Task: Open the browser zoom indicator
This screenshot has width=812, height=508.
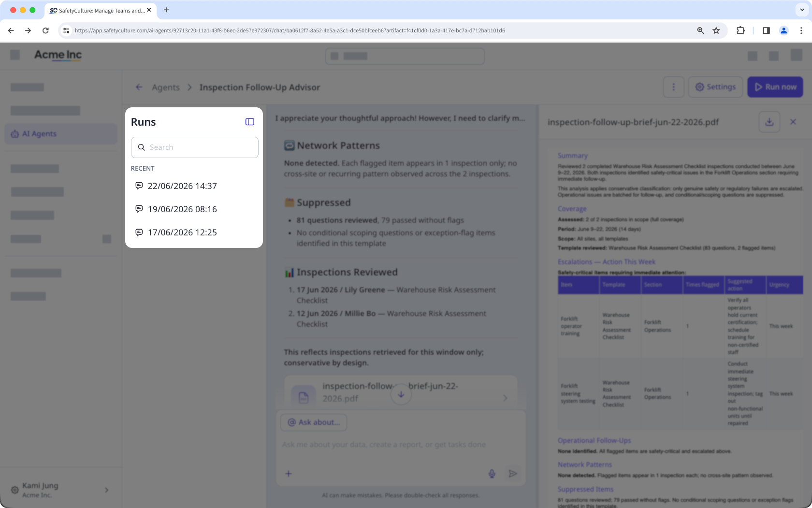Action: point(700,30)
